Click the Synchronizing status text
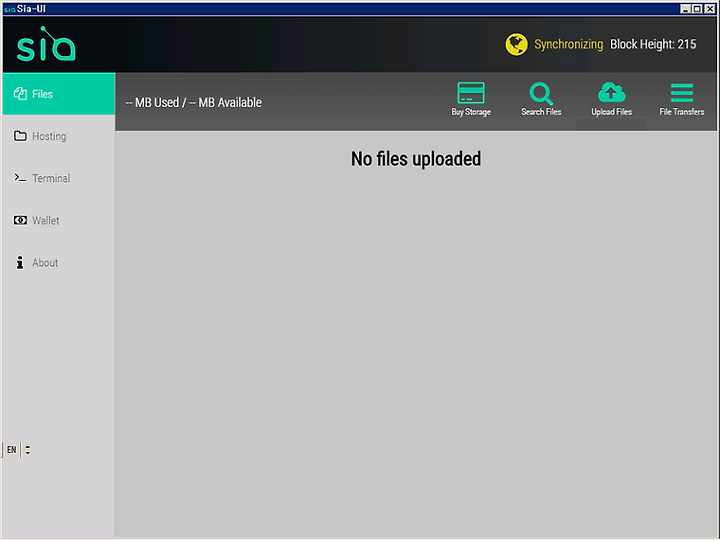The height and width of the screenshot is (540, 720). (x=568, y=45)
